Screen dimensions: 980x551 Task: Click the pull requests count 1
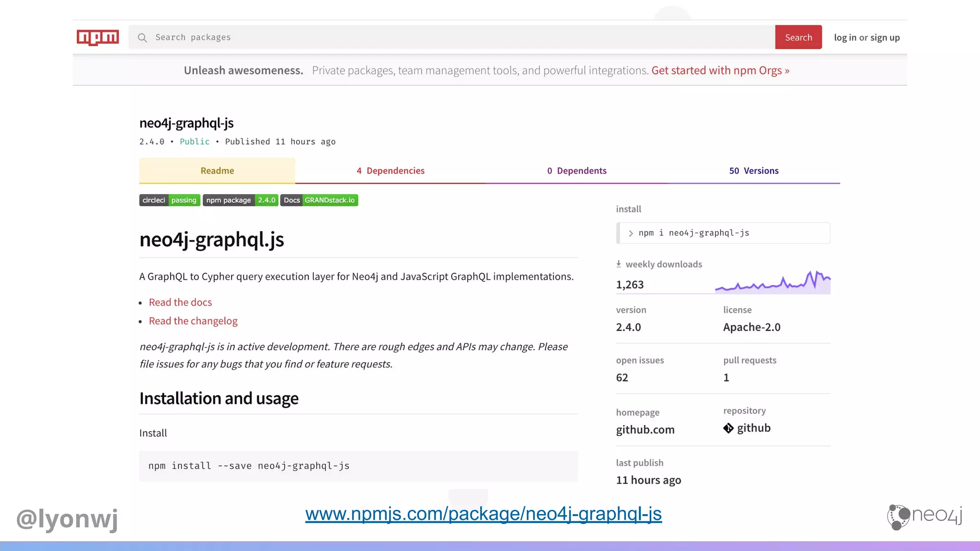(726, 377)
